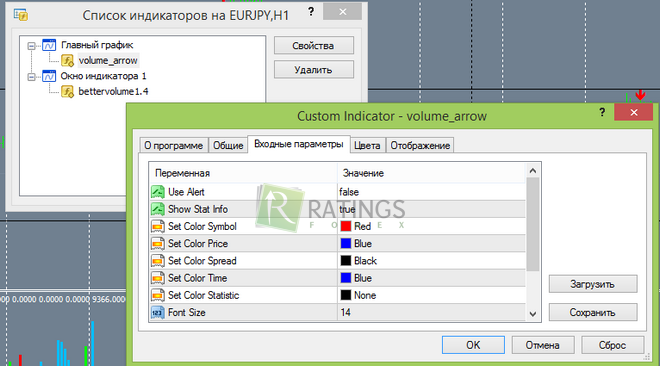Click the swatch for Set Color Statistic
660x366 pixels.
[346, 295]
